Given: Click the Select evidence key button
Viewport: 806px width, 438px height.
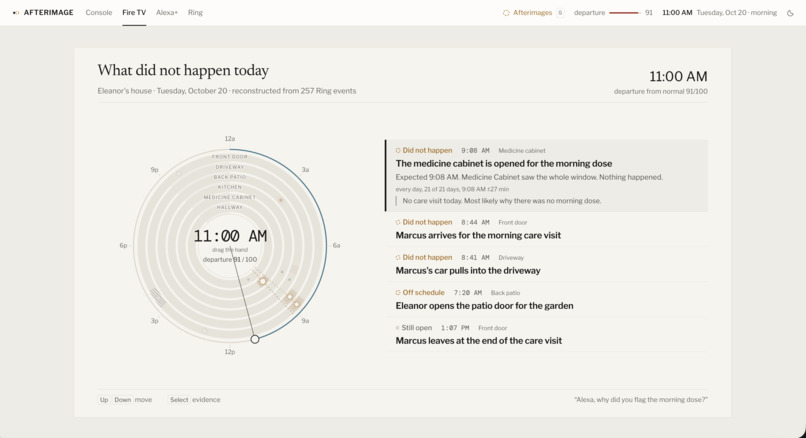Looking at the screenshot, I should click(x=179, y=400).
